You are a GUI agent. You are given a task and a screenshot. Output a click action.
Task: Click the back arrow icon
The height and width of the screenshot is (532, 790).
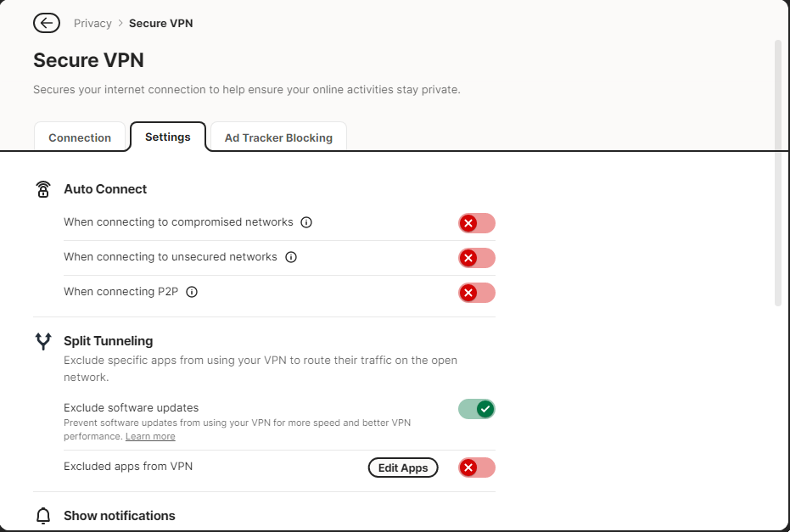click(x=47, y=23)
